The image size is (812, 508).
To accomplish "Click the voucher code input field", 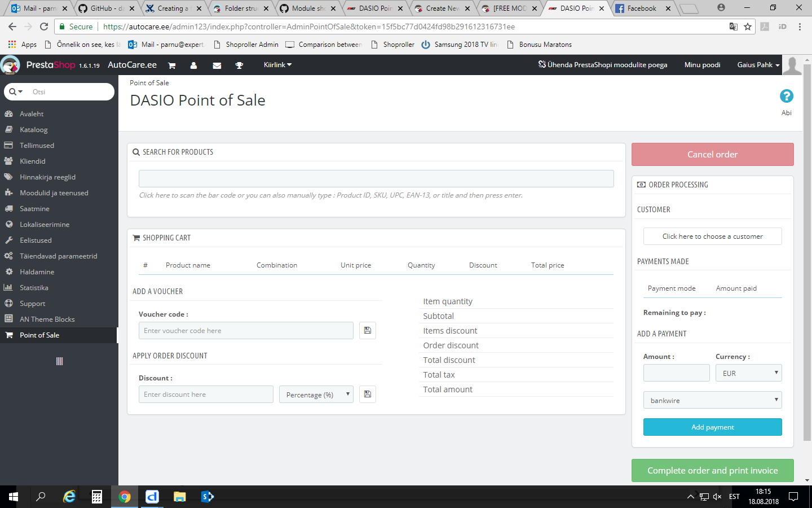I will pos(246,330).
